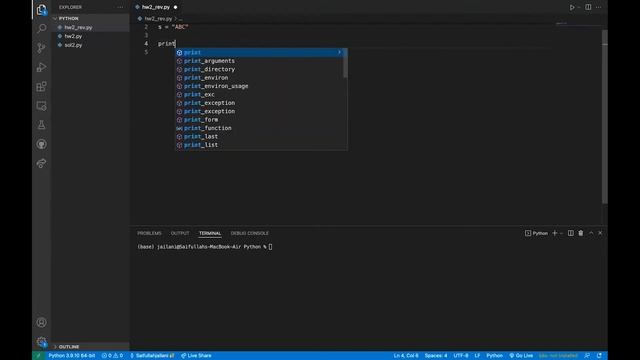
Task: Open the Run and Debug view
Action: (x=42, y=67)
